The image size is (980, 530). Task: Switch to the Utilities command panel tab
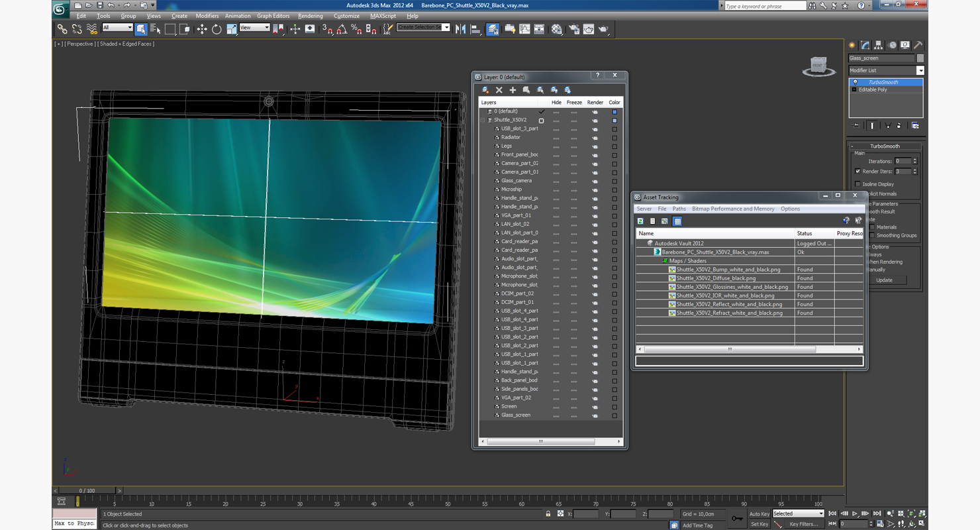(x=918, y=46)
